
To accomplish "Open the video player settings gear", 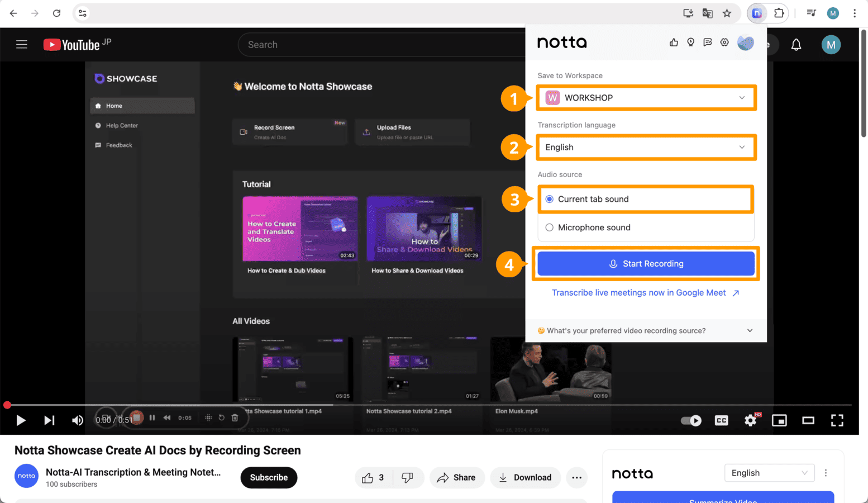I will (x=751, y=420).
